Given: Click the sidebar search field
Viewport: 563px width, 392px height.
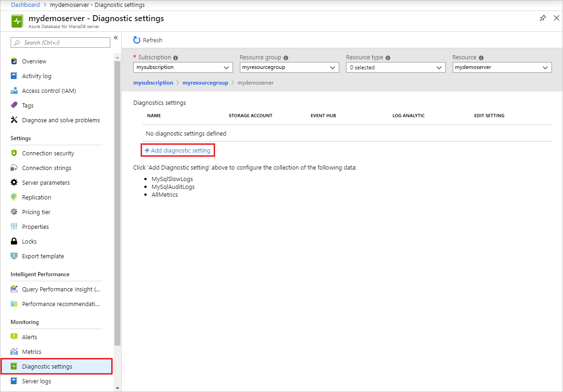Looking at the screenshot, I should click(60, 43).
